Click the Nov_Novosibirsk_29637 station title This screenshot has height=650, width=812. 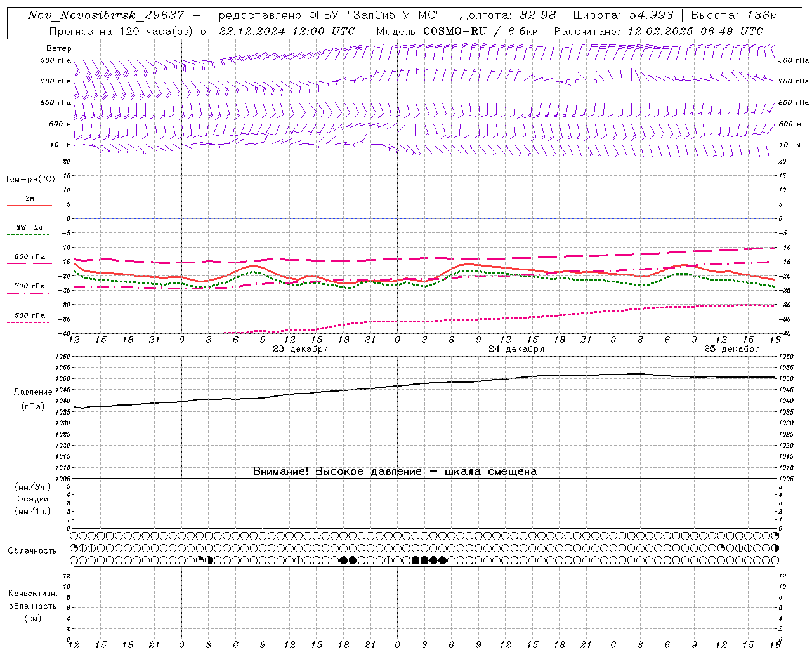coord(106,15)
